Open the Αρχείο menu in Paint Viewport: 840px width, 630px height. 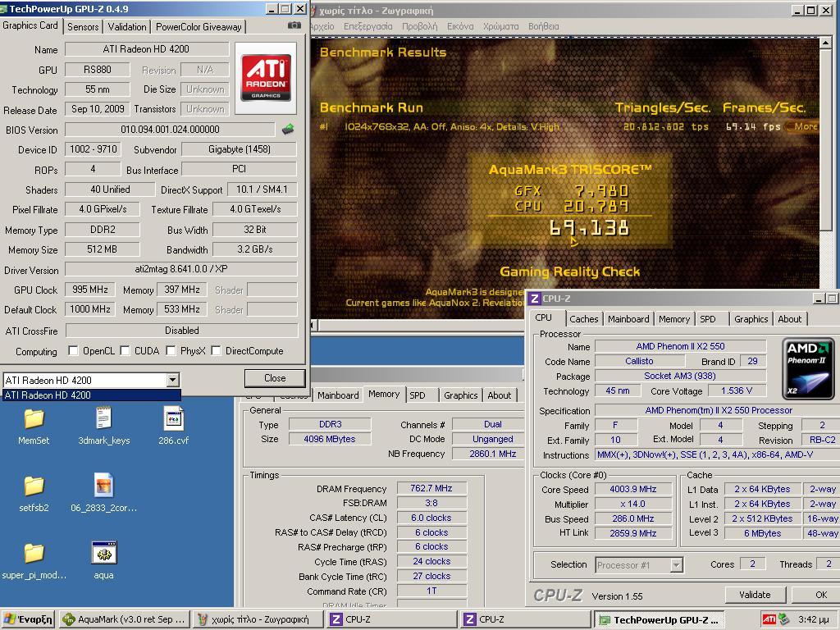pos(322,26)
